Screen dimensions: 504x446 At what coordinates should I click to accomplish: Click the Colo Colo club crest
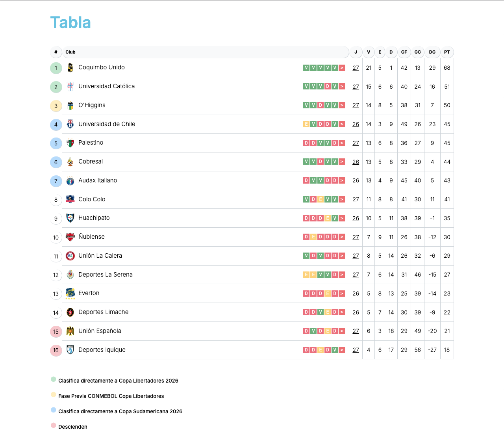click(x=70, y=199)
